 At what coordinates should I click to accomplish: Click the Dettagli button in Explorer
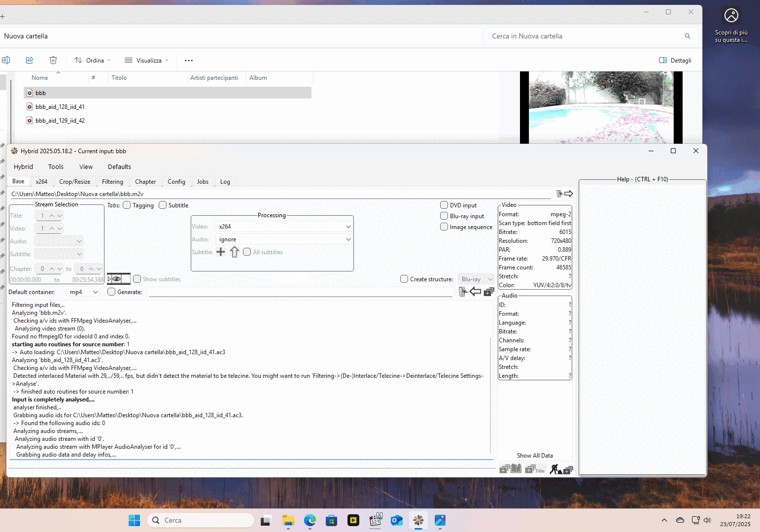tap(675, 60)
